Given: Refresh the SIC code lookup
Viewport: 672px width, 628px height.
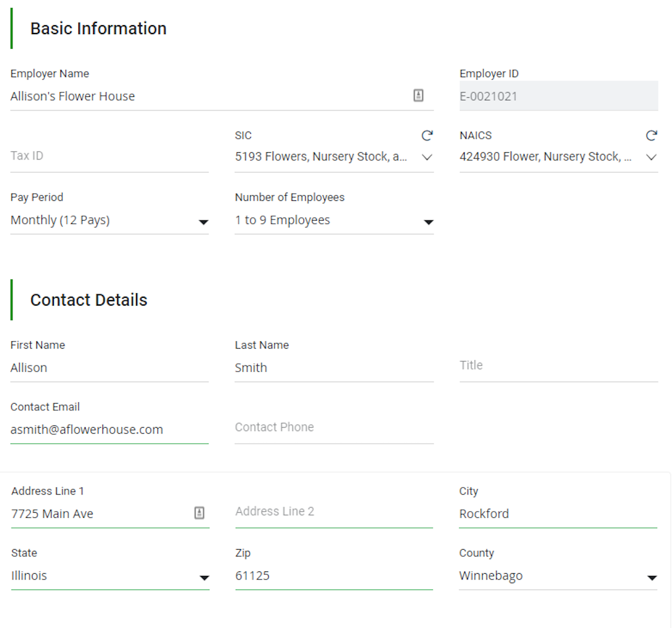Looking at the screenshot, I should [427, 135].
